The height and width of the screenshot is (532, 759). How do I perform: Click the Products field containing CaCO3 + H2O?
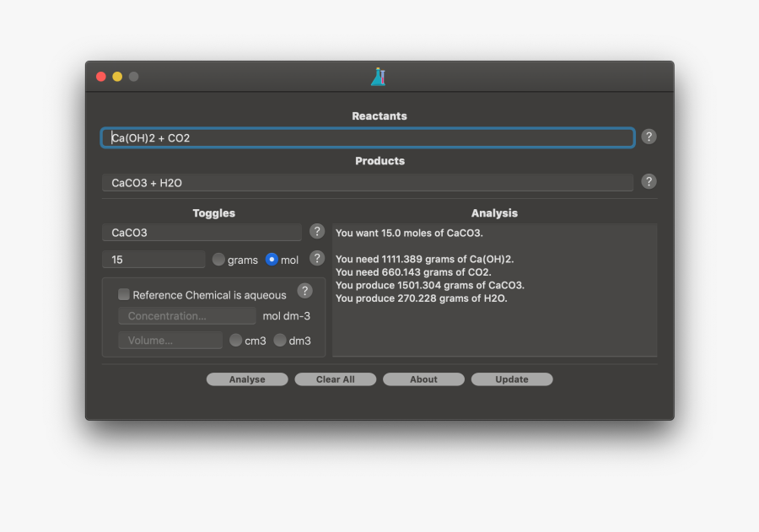[368, 182]
